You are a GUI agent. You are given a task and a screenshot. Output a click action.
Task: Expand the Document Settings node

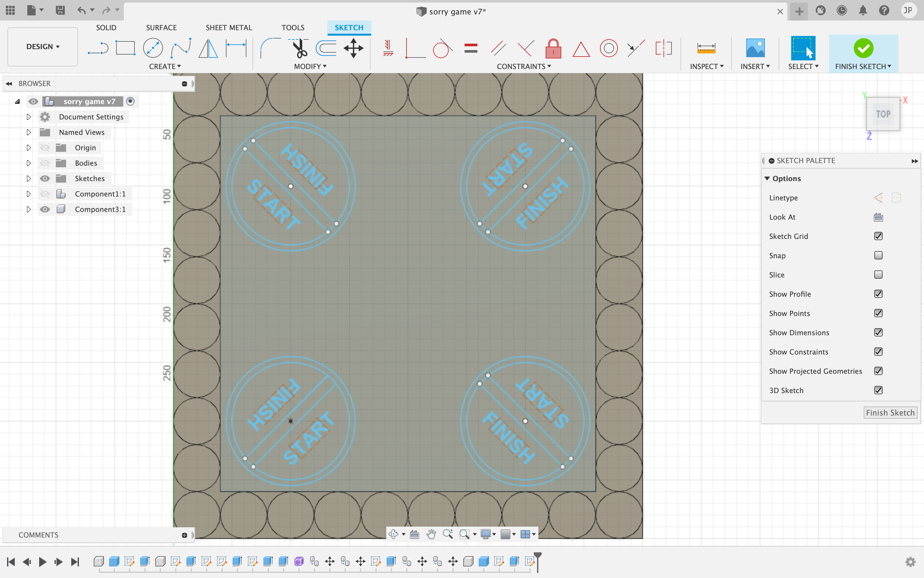[29, 117]
